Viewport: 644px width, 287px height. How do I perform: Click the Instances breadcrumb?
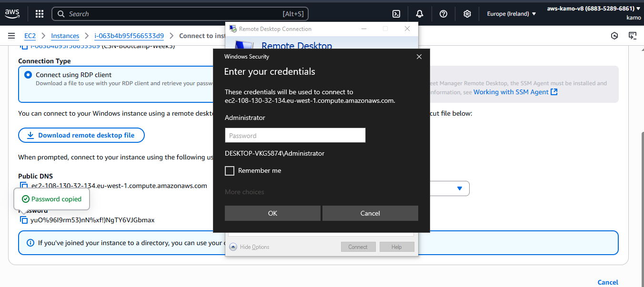pyautogui.click(x=65, y=36)
